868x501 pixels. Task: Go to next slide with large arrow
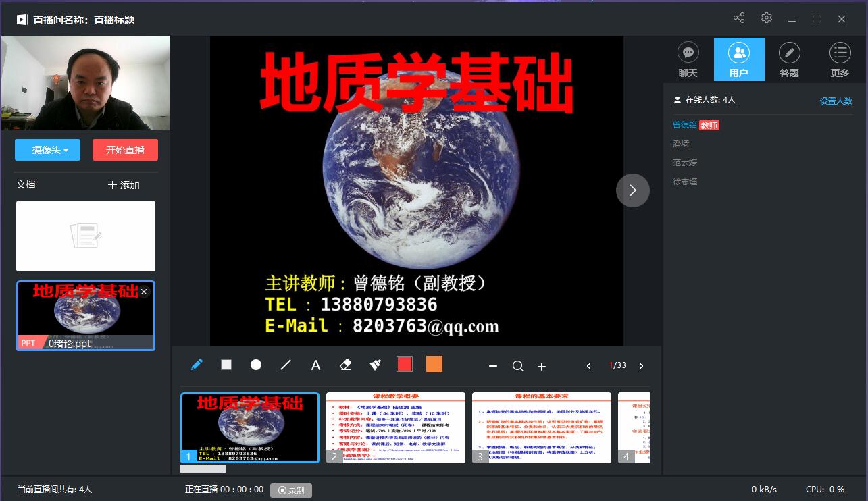click(x=632, y=190)
